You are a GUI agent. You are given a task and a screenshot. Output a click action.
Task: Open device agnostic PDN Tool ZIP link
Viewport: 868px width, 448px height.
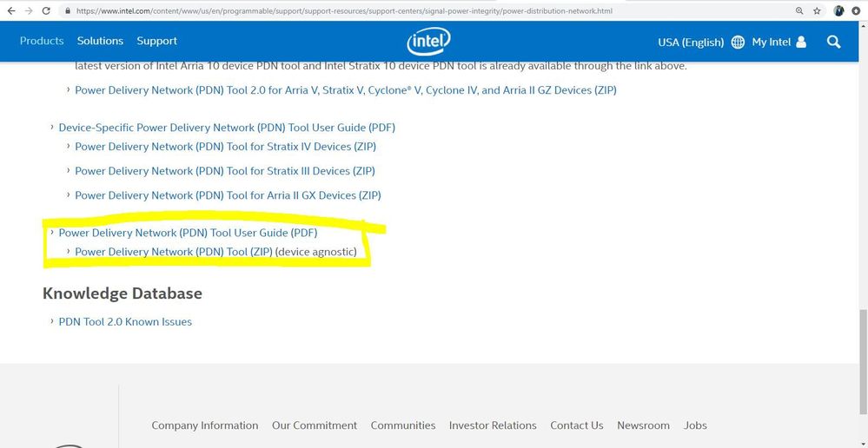pos(174,252)
